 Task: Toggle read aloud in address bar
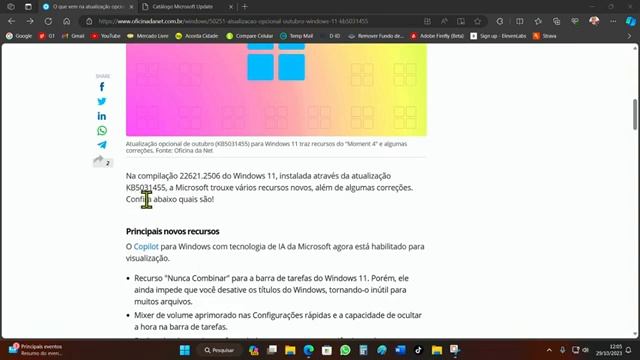tap(444, 21)
